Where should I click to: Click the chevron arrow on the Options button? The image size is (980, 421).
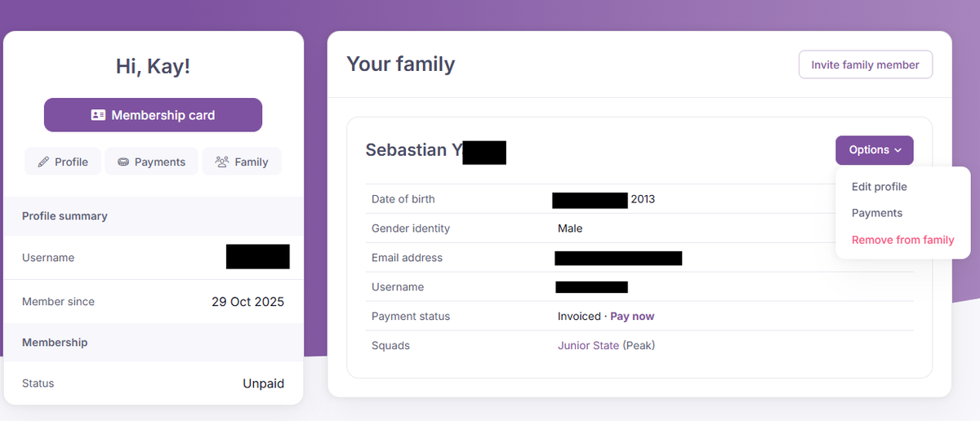tap(898, 150)
